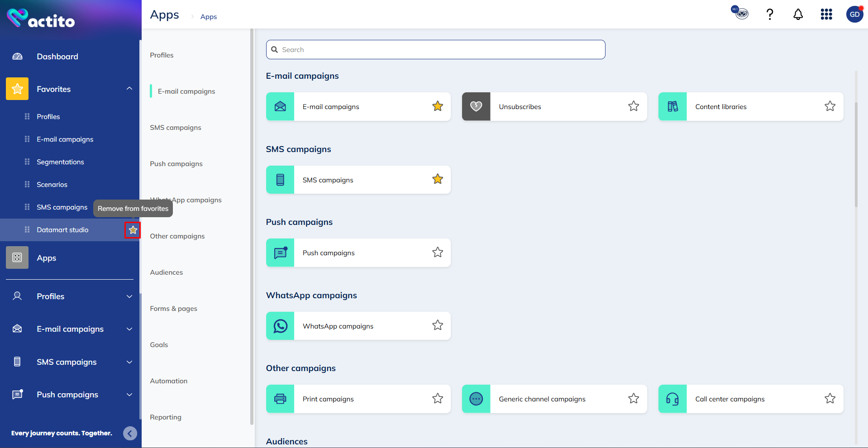This screenshot has width=868, height=448.
Task: Click the WhatsApp campaigns tile icon
Action: coord(280,326)
